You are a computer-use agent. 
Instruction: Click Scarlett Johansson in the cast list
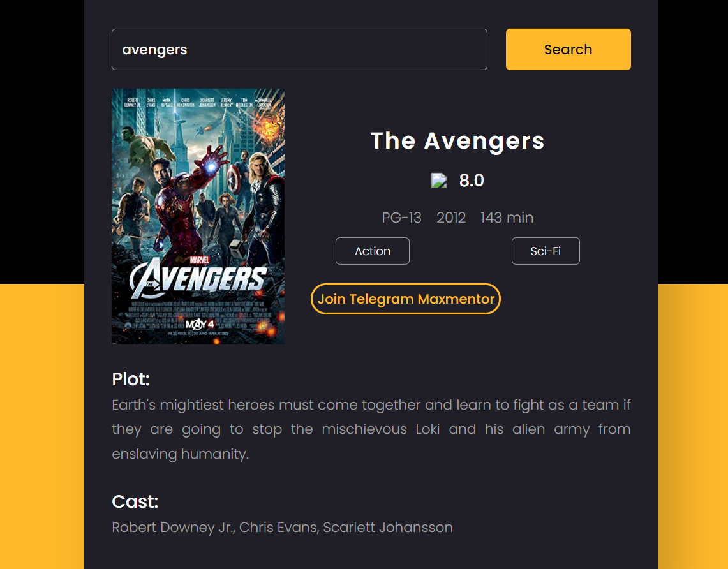[x=387, y=527]
